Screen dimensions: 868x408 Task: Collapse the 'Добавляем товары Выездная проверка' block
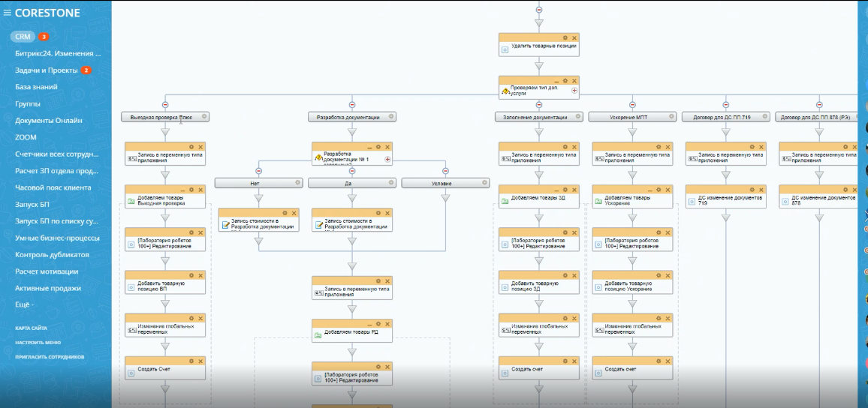pos(182,190)
